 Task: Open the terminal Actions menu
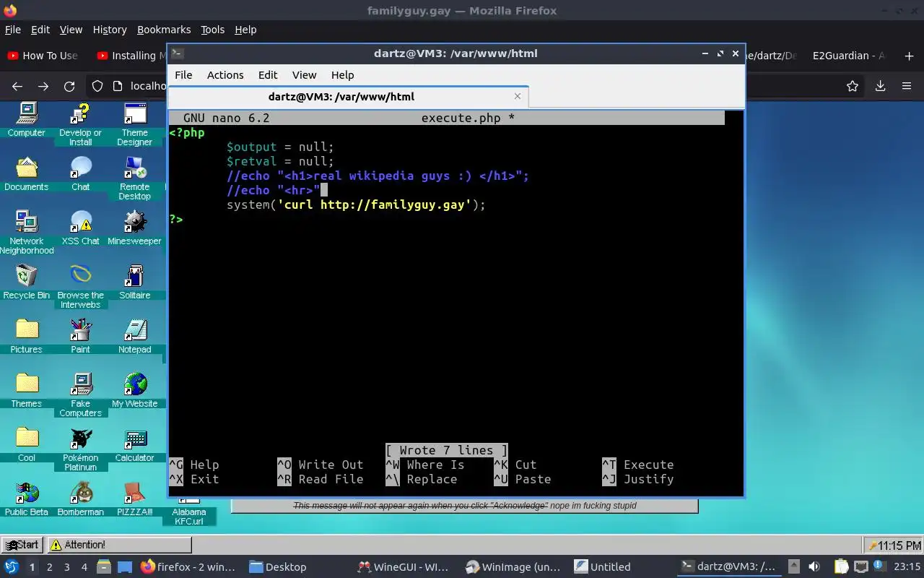click(x=225, y=75)
